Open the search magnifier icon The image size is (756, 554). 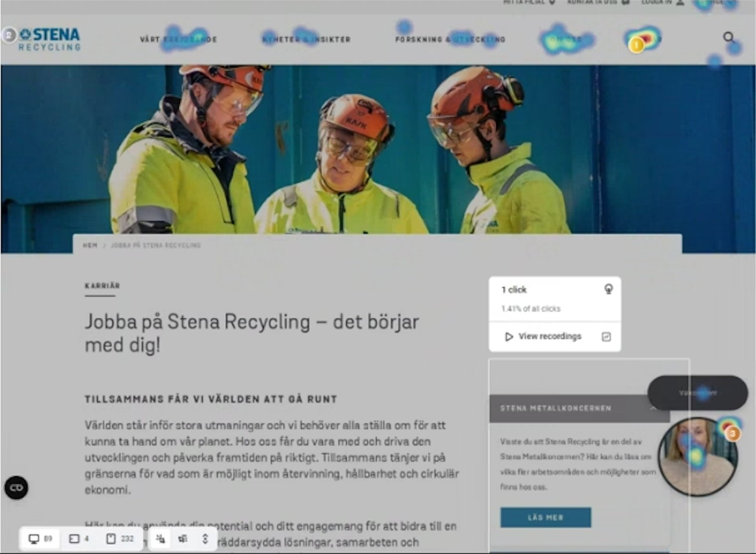click(x=728, y=38)
